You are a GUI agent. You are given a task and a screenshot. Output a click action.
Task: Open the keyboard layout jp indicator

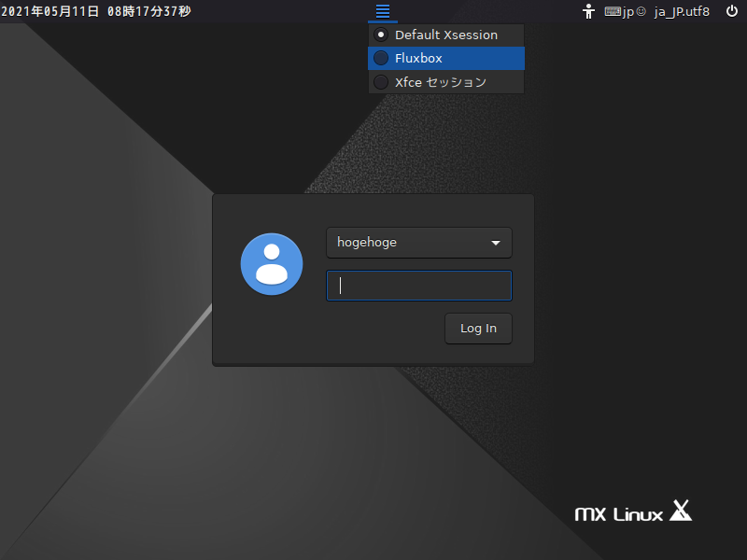(625, 11)
